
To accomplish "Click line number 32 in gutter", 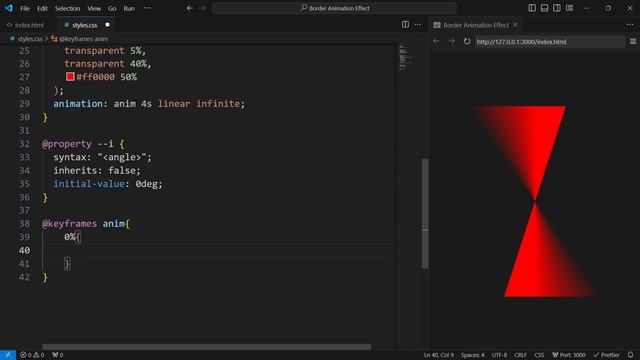I will 24,144.
